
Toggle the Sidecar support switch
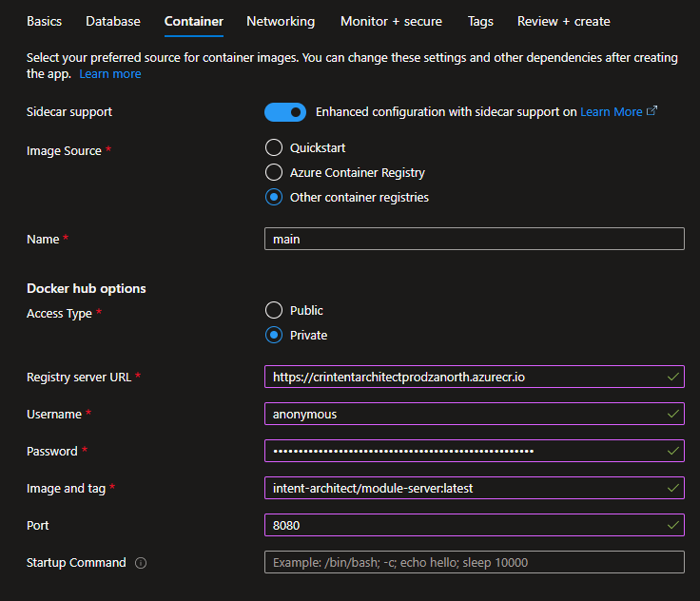pyautogui.click(x=285, y=112)
